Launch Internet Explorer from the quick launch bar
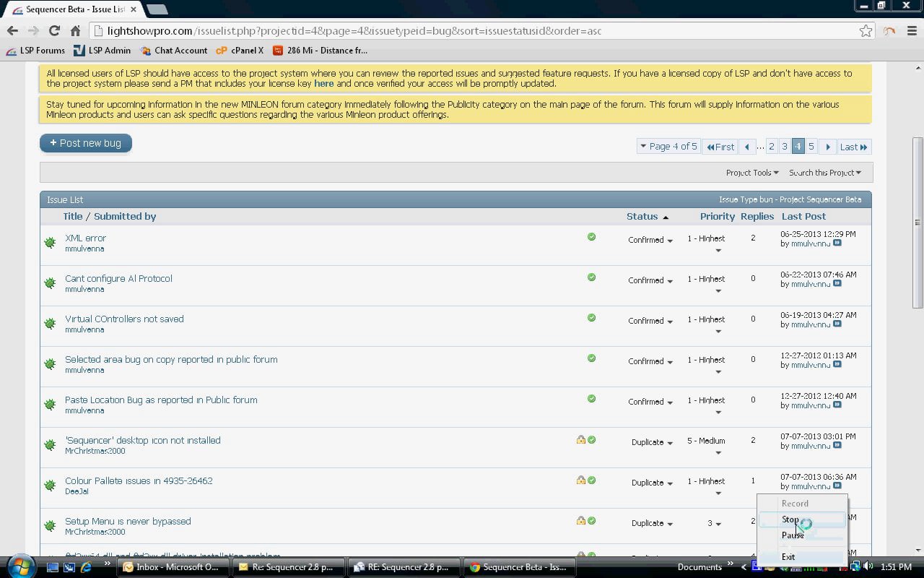924x578 pixels. (86, 567)
